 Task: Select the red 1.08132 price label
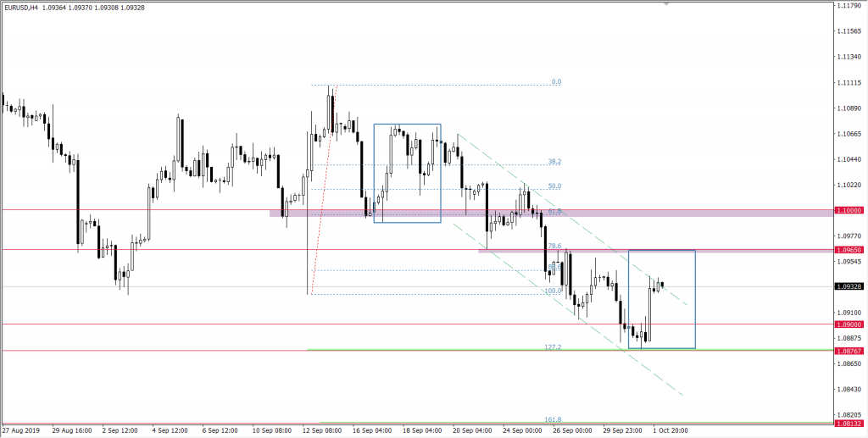click(x=849, y=424)
